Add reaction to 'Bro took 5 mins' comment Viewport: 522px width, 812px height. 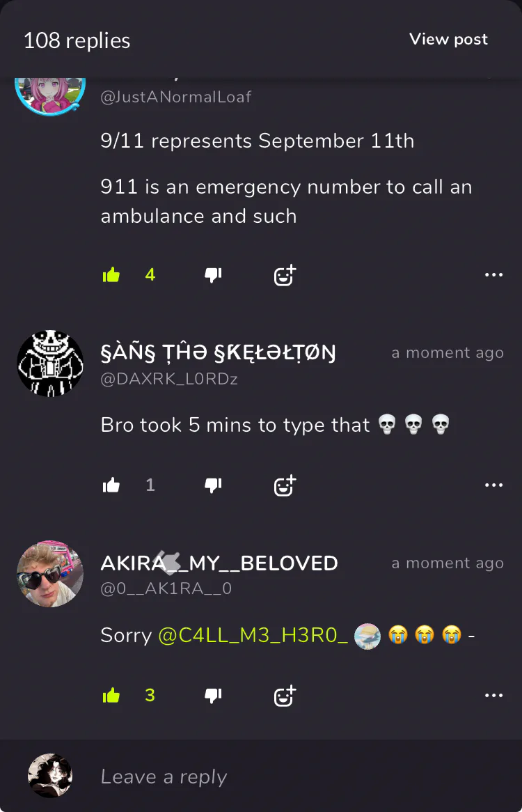[285, 485]
